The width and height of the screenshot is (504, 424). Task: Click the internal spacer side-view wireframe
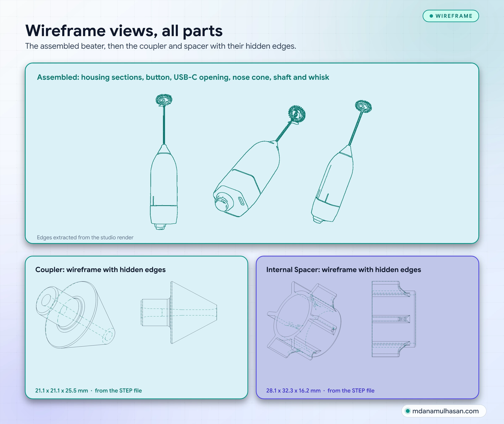tap(394, 319)
